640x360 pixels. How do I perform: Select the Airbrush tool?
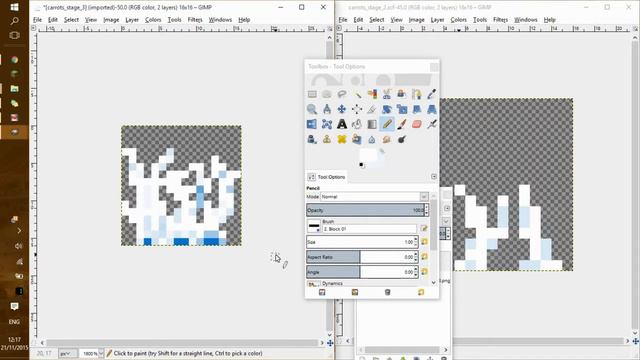[x=431, y=124]
